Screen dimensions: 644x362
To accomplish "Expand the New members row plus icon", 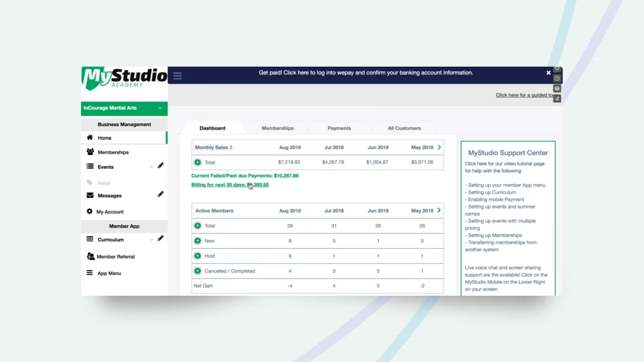I will (x=197, y=240).
